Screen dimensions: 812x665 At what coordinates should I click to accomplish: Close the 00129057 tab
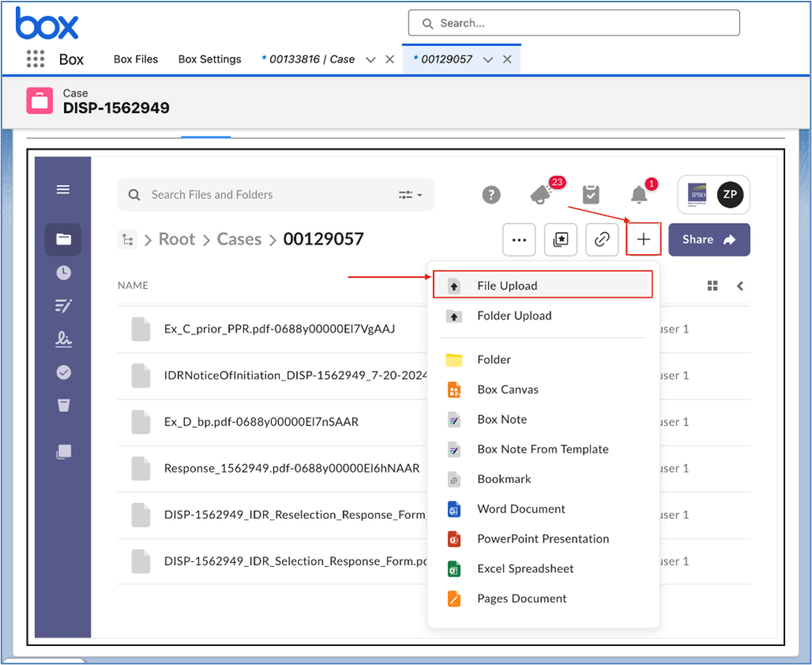507,59
